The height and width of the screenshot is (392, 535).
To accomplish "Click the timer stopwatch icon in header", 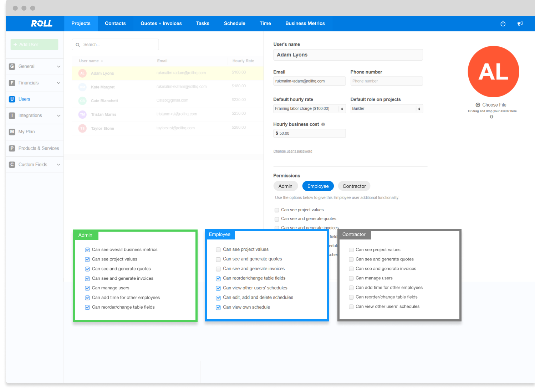I will [x=503, y=24].
